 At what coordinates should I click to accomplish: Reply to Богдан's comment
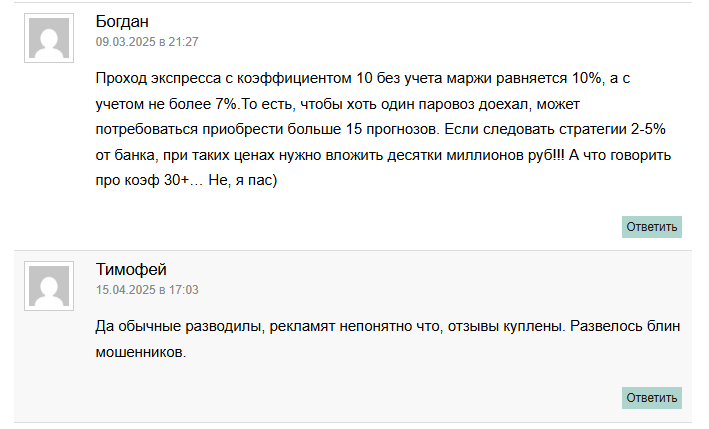pyautogui.click(x=652, y=227)
